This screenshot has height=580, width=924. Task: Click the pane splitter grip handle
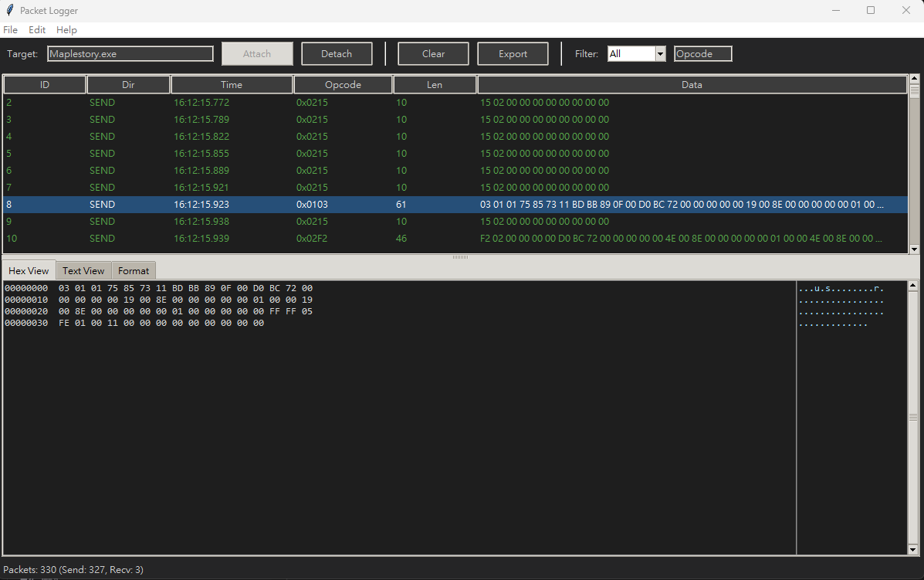coord(460,256)
